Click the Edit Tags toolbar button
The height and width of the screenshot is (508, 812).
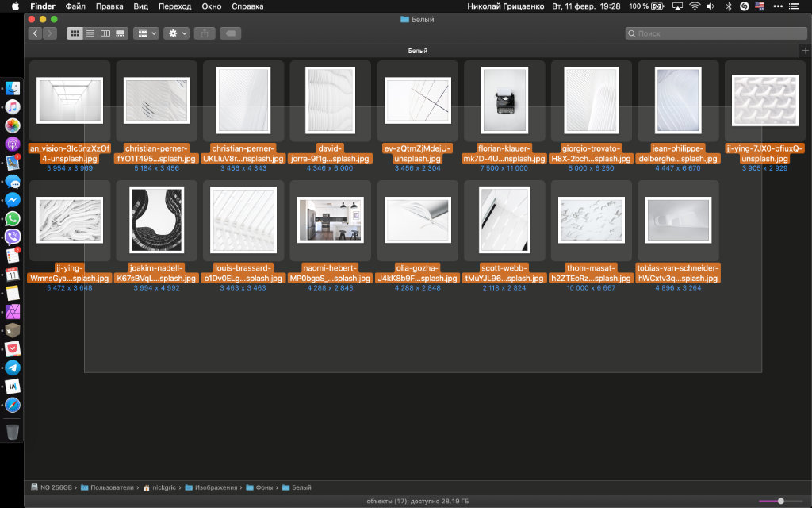(x=230, y=33)
